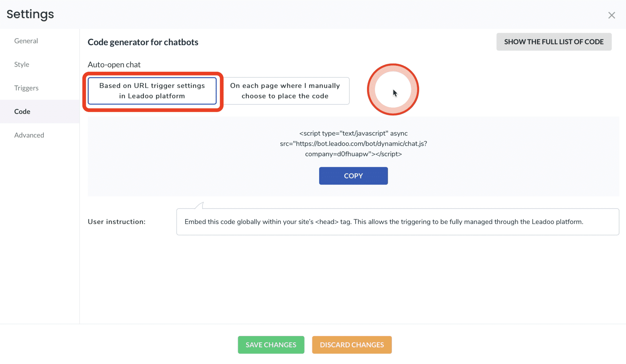This screenshot has width=626, height=364.
Task: Click the Style settings icon in sidebar
Action: (x=21, y=64)
